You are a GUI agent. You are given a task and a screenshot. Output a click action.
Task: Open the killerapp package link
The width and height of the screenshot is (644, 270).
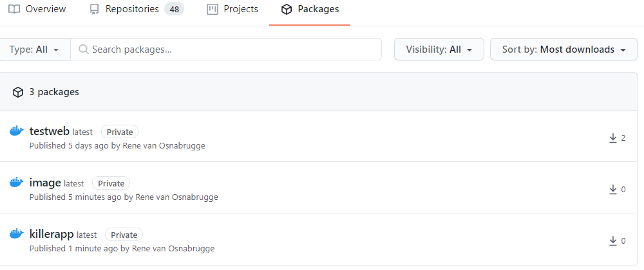(52, 234)
